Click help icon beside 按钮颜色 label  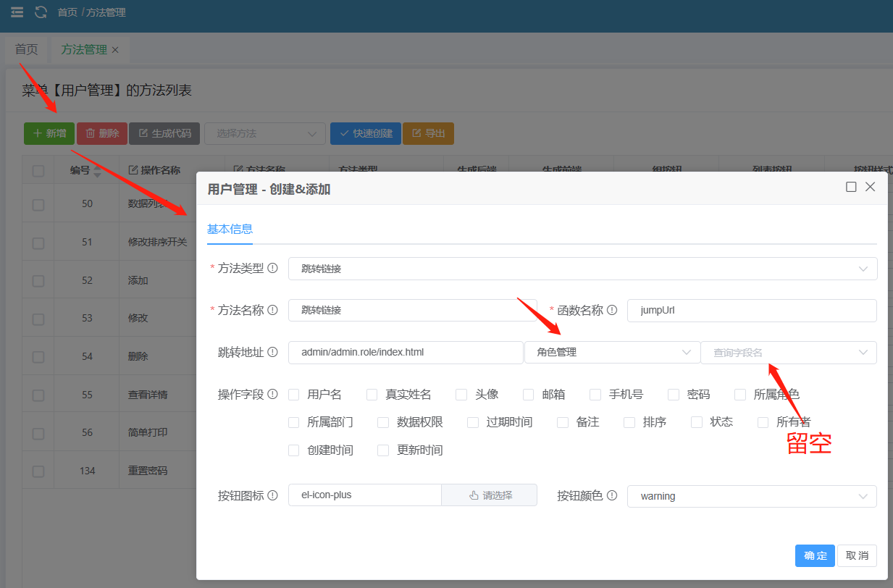(612, 496)
